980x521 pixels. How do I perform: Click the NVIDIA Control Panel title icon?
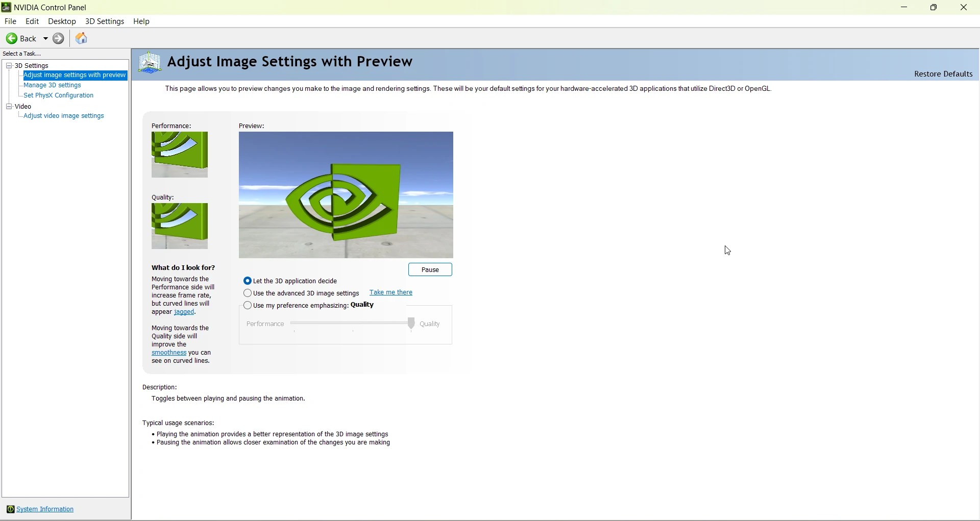[x=7, y=8]
